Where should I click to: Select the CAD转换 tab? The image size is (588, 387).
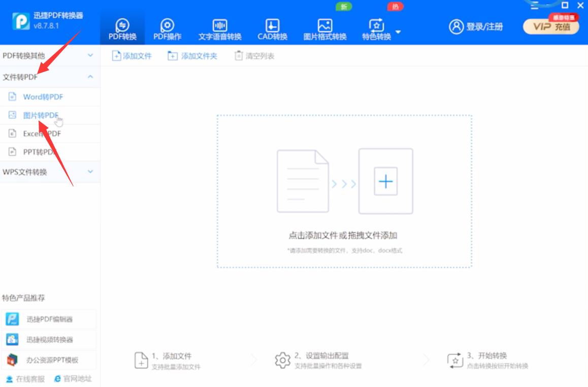coord(272,29)
